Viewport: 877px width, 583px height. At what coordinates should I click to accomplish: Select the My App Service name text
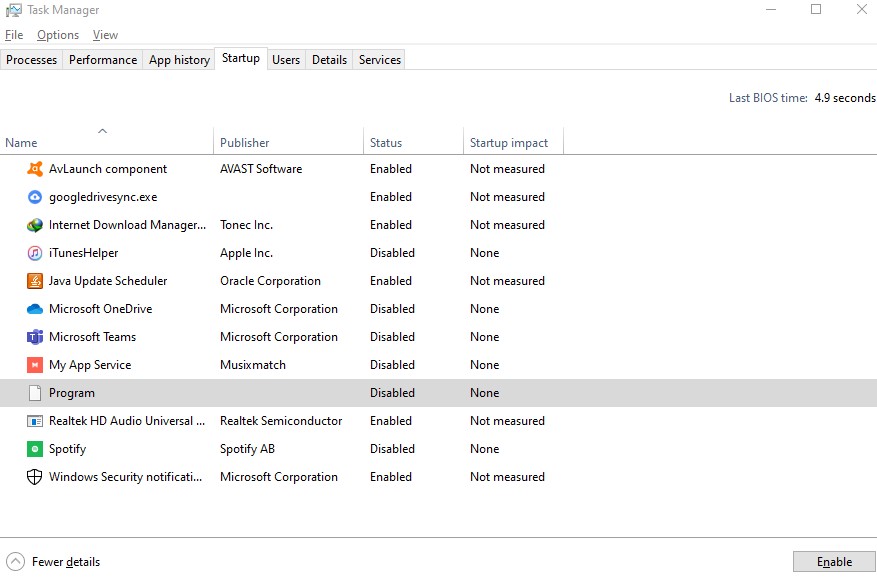(90, 365)
